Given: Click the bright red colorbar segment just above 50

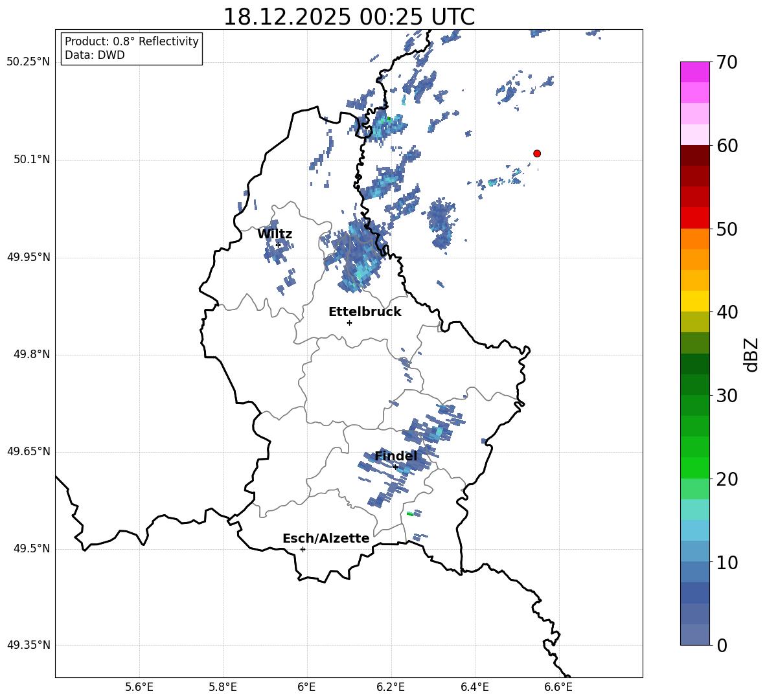Looking at the screenshot, I should [695, 218].
